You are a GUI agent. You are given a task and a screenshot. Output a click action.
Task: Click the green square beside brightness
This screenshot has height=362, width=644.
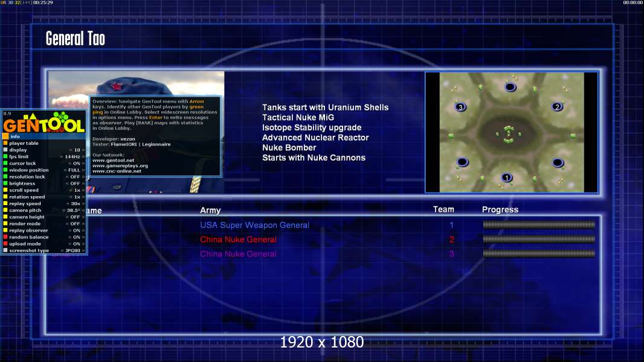point(5,183)
